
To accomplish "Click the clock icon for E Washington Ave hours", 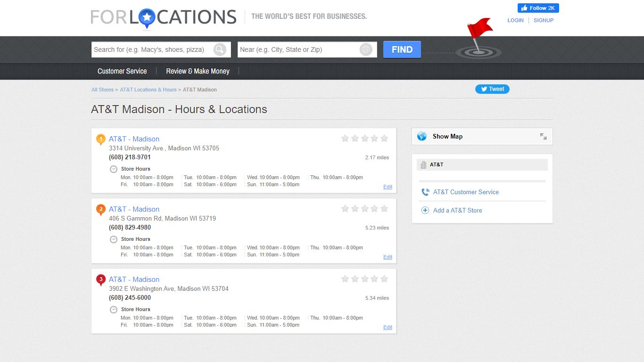I will [x=114, y=310].
